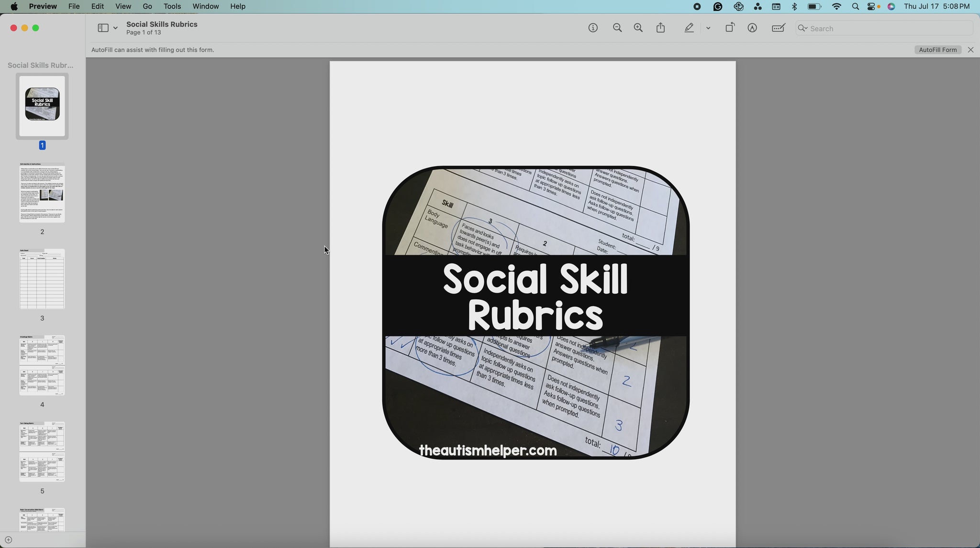Open the highlight color dropdown arrow
The image size is (980, 548).
click(708, 28)
